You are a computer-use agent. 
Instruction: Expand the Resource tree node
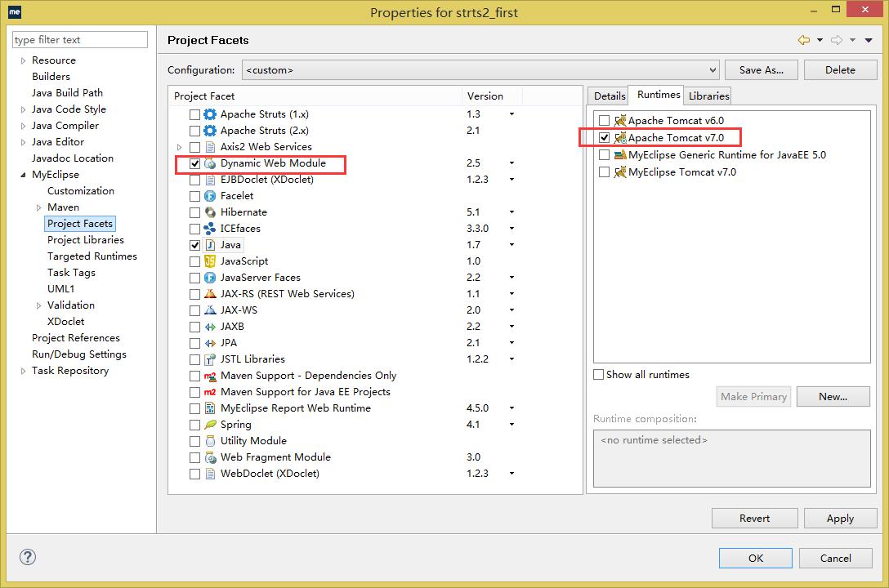(23, 60)
